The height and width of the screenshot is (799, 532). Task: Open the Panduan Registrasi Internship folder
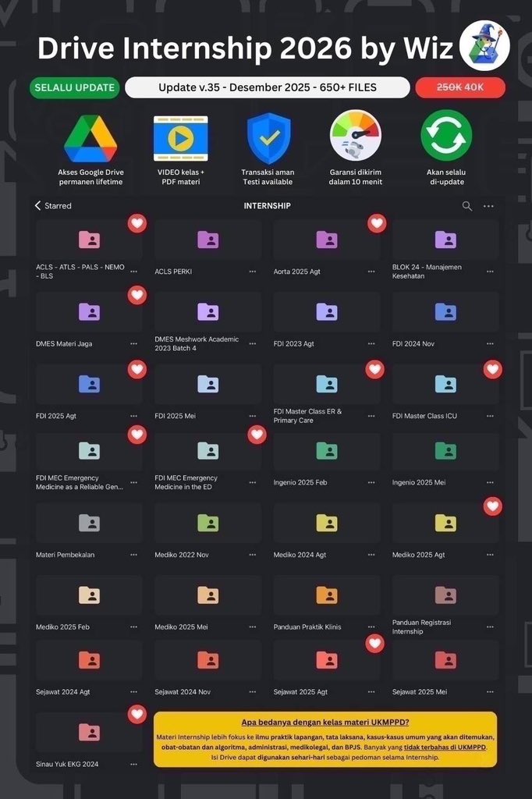click(x=445, y=605)
